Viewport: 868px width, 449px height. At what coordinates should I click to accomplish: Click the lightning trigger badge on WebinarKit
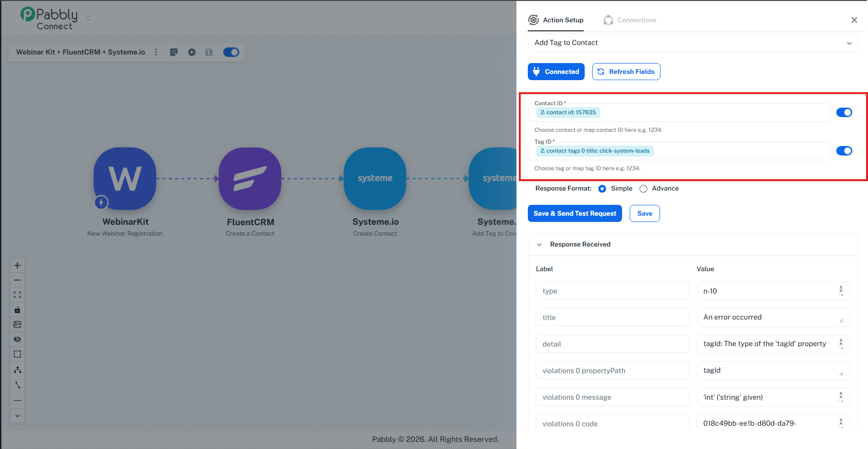point(101,202)
